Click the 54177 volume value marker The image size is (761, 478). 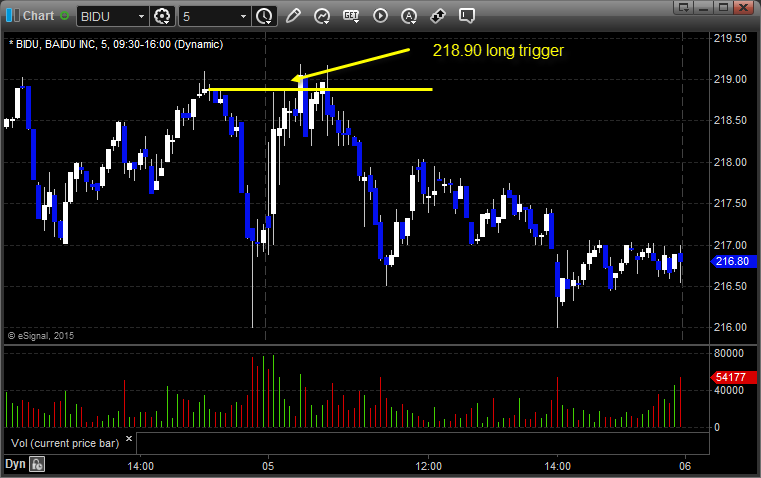click(x=733, y=377)
